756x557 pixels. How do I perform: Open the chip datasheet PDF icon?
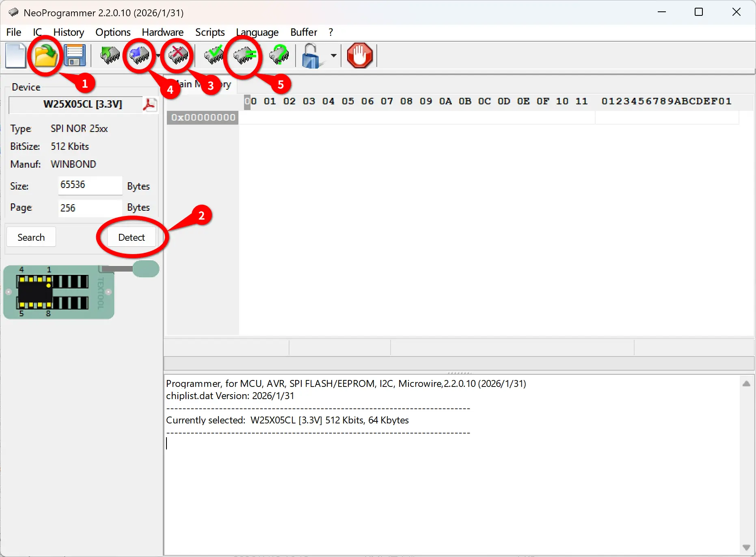coord(149,104)
